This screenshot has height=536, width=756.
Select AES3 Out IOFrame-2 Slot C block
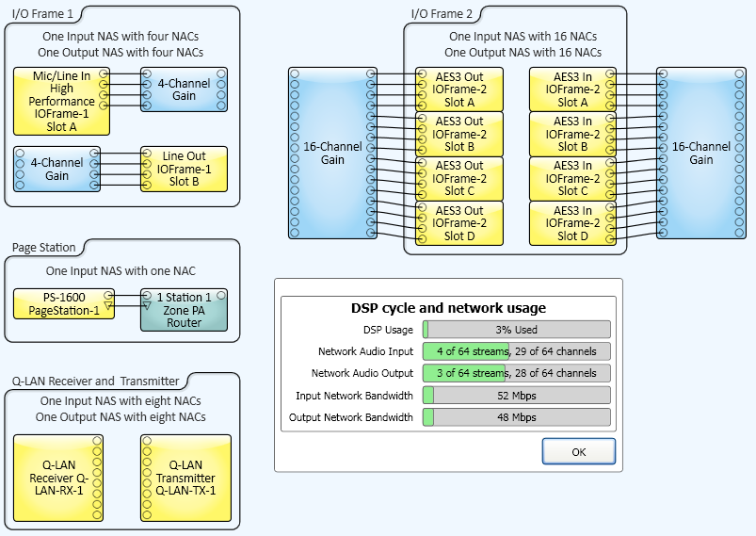459,178
